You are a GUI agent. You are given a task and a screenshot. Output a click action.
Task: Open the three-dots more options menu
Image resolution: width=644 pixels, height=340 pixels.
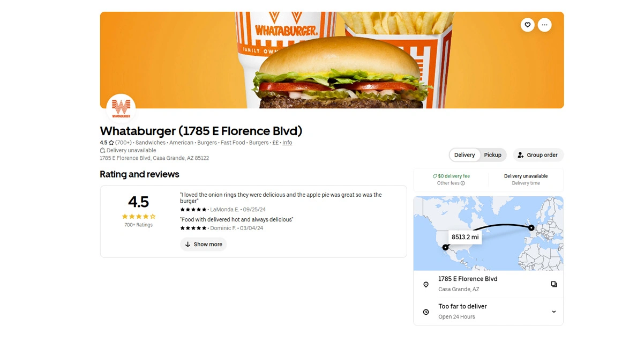[545, 25]
